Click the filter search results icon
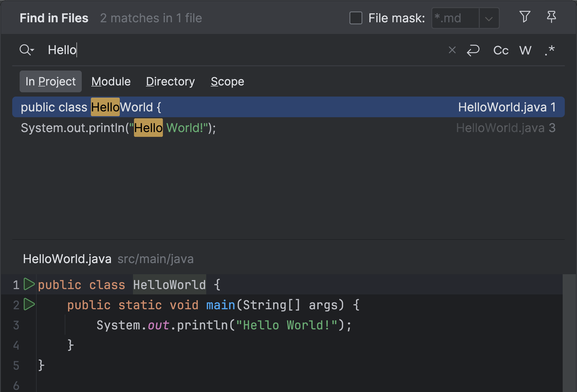 (x=524, y=17)
